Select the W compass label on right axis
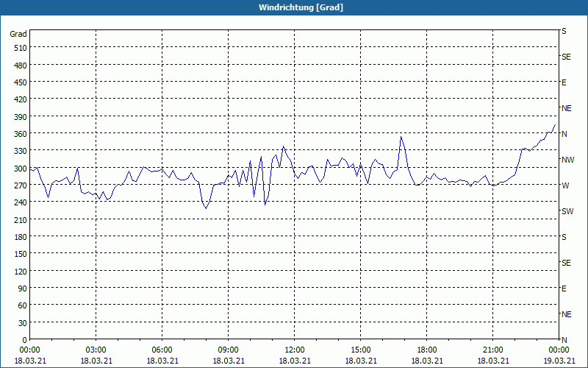Viewport: 588px width, 368px height. point(565,185)
